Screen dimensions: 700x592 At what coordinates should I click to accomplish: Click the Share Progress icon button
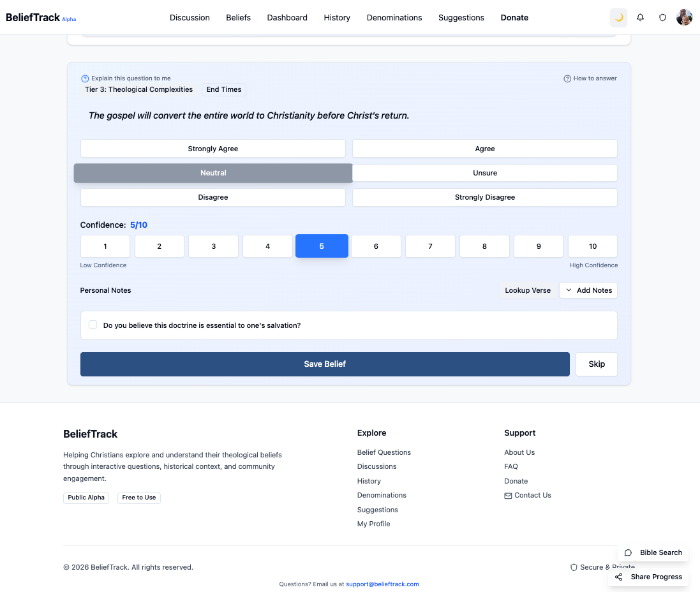click(618, 577)
